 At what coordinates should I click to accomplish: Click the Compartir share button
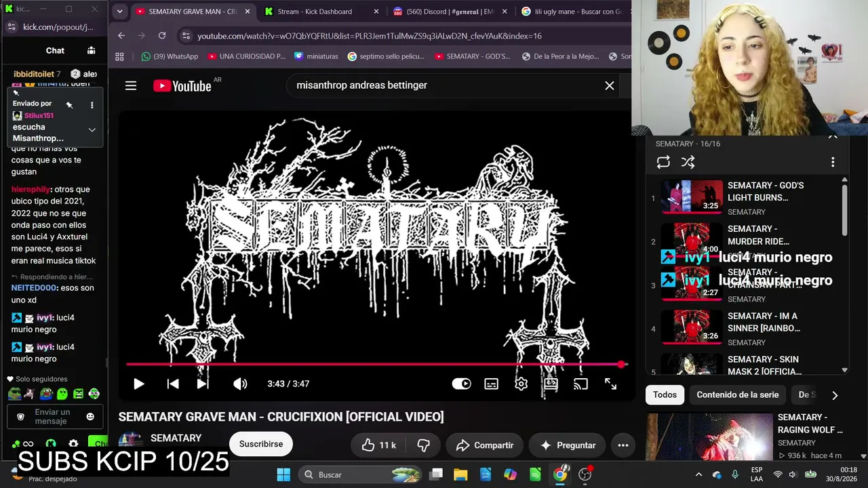point(484,445)
